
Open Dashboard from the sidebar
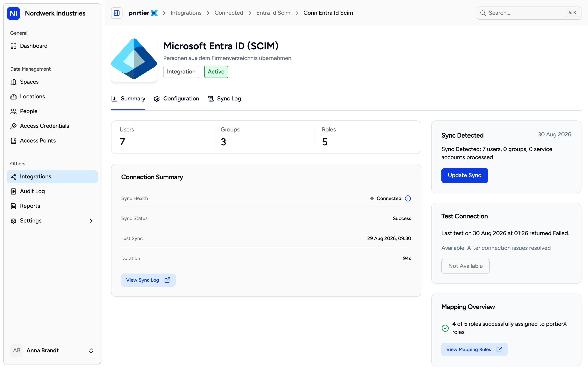tap(52, 46)
